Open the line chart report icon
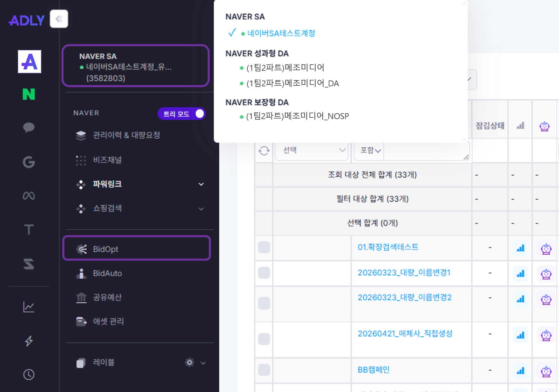Screen dimensions: 559x392 click(29, 307)
